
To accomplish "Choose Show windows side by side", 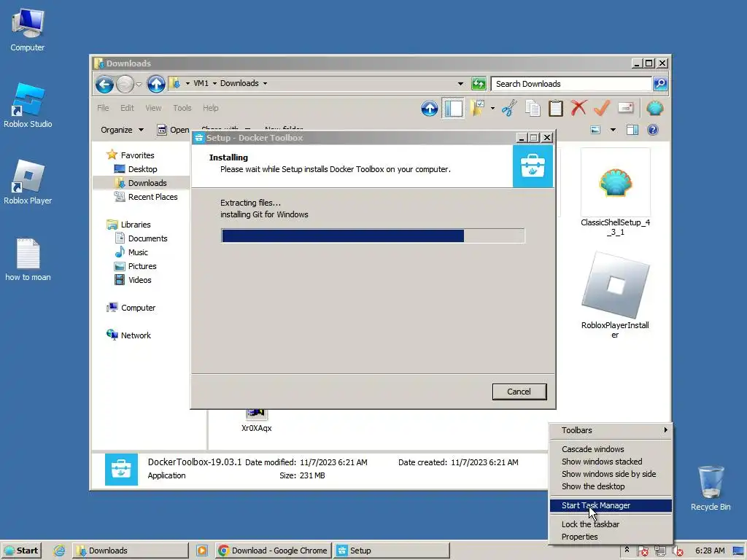I will pyautogui.click(x=611, y=474).
